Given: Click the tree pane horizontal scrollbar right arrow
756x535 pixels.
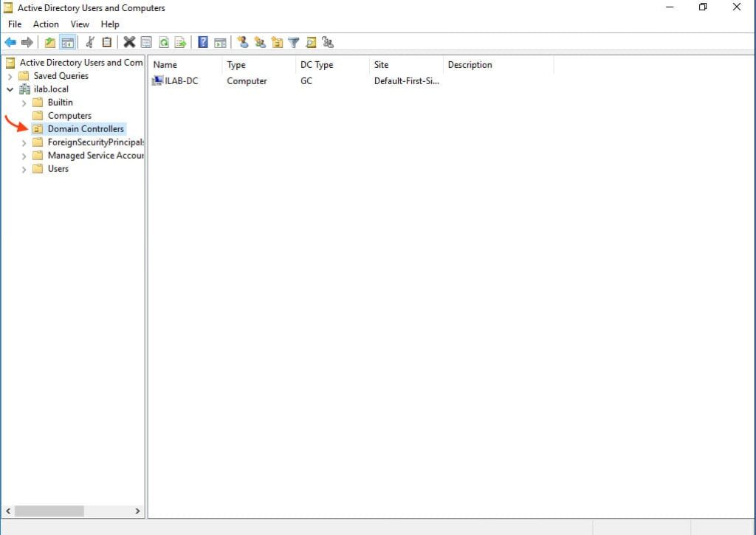Looking at the screenshot, I should point(137,511).
